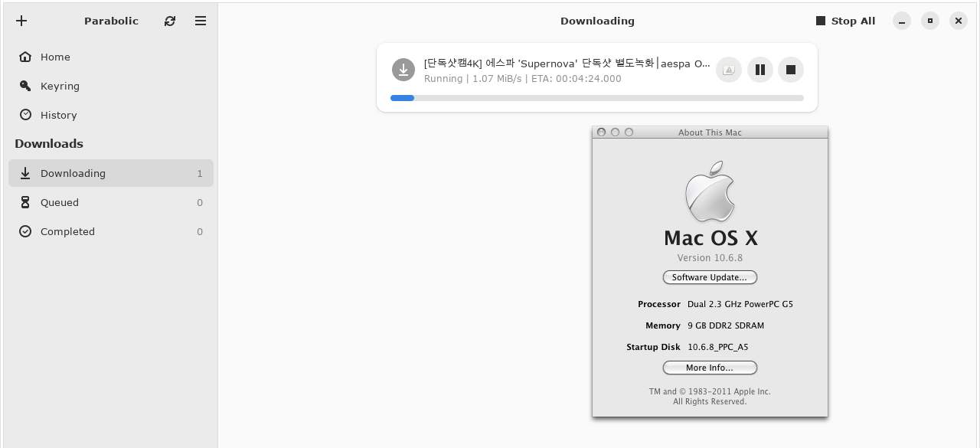The image size is (980, 448).
Task: Click the Apple logo in About This Mac
Action: (x=710, y=191)
